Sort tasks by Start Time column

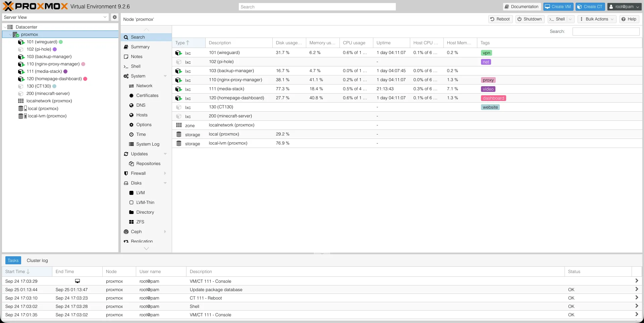coord(27,272)
